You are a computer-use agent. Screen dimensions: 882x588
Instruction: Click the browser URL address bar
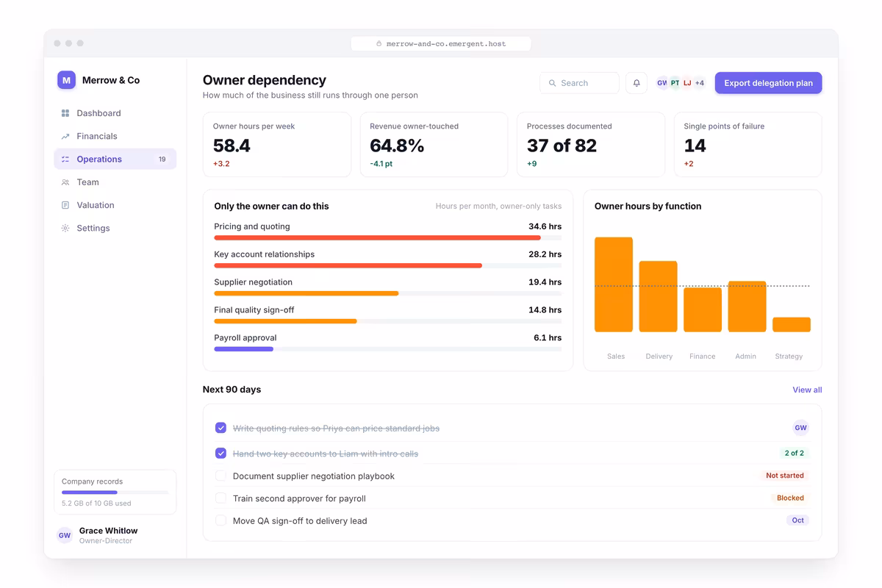tap(441, 43)
